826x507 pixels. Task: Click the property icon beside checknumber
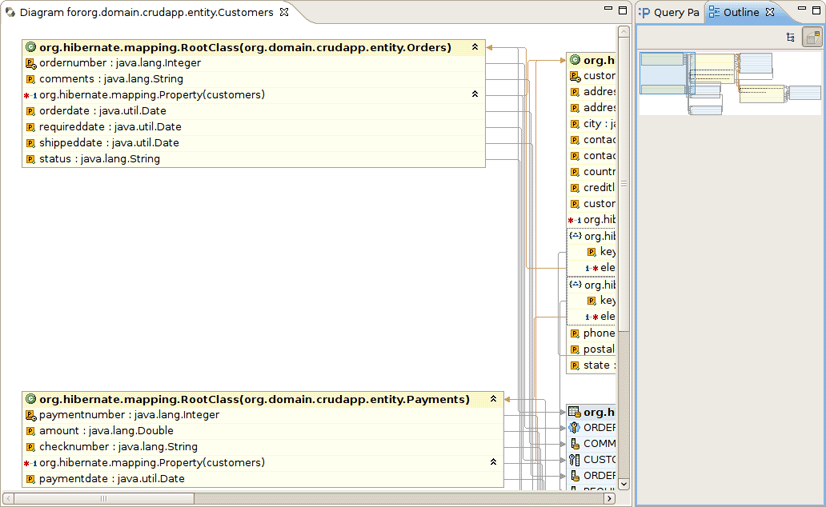pyautogui.click(x=31, y=447)
